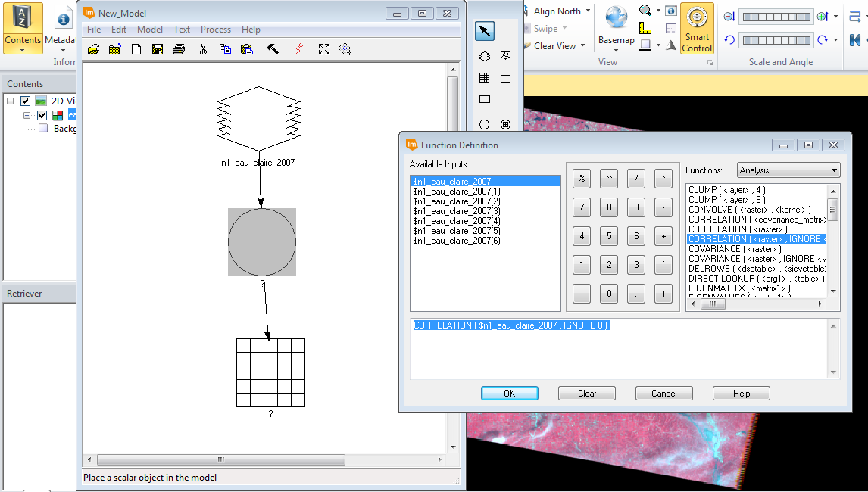Open the Help menu in New_Model
The width and height of the screenshot is (868, 492).
tap(251, 30)
